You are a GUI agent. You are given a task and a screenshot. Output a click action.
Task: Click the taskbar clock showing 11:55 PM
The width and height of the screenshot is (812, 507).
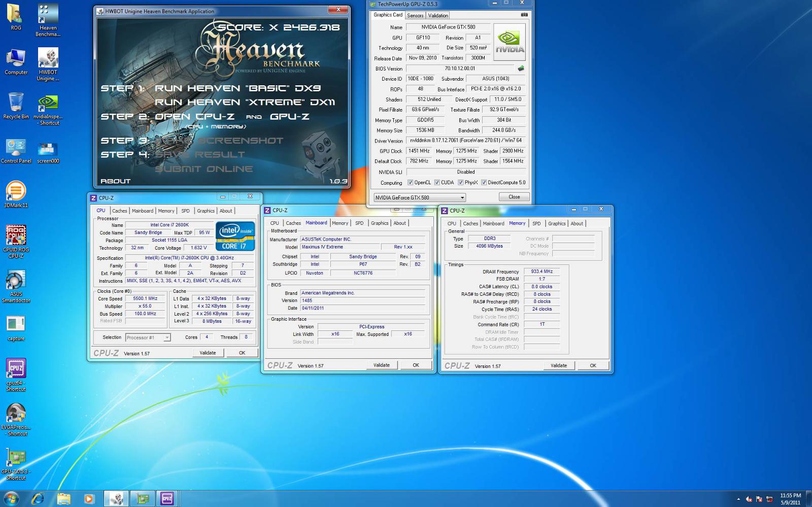pos(790,499)
